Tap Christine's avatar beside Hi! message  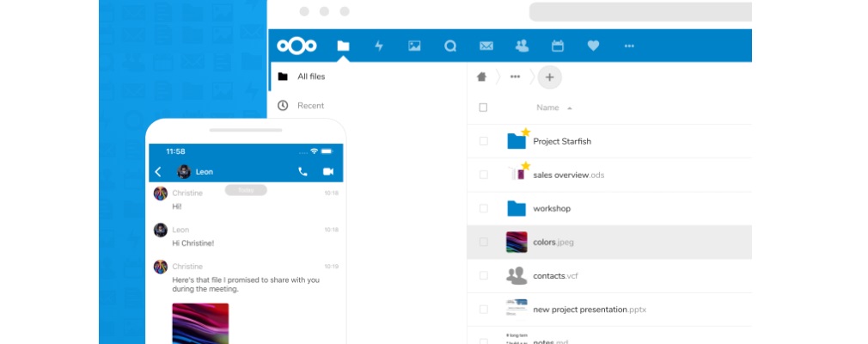pyautogui.click(x=161, y=193)
